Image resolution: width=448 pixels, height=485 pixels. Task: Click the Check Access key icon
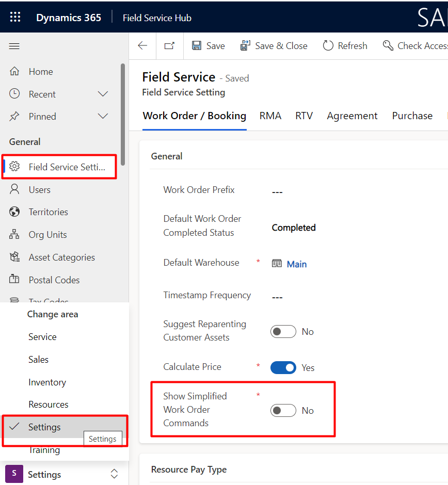click(x=388, y=46)
